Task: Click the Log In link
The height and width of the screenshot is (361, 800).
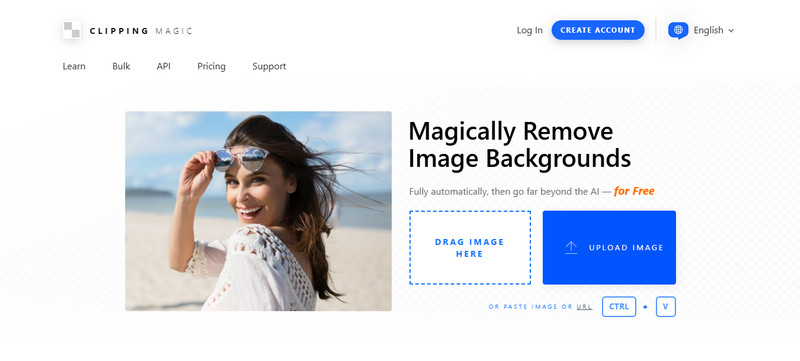Action: coord(530,31)
